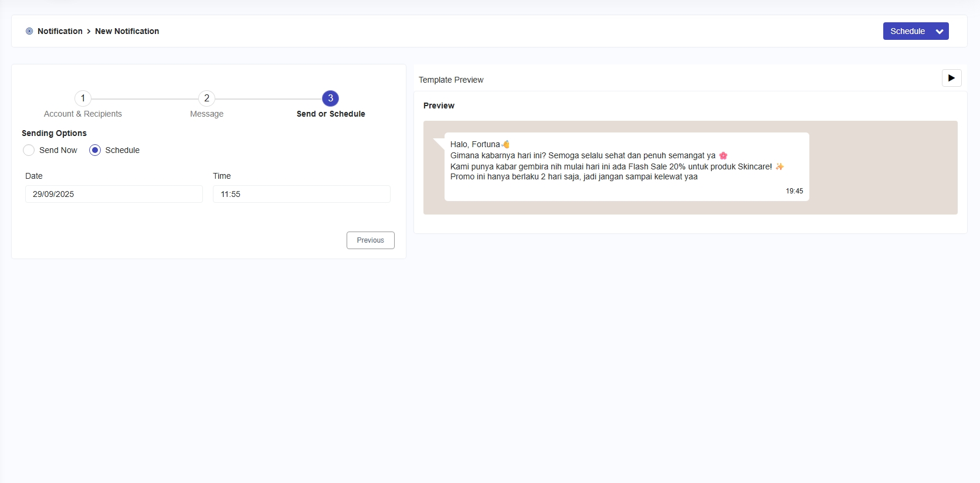The width and height of the screenshot is (980, 483).
Task: Click the sparkles emoji after Skincare
Action: 779,166
